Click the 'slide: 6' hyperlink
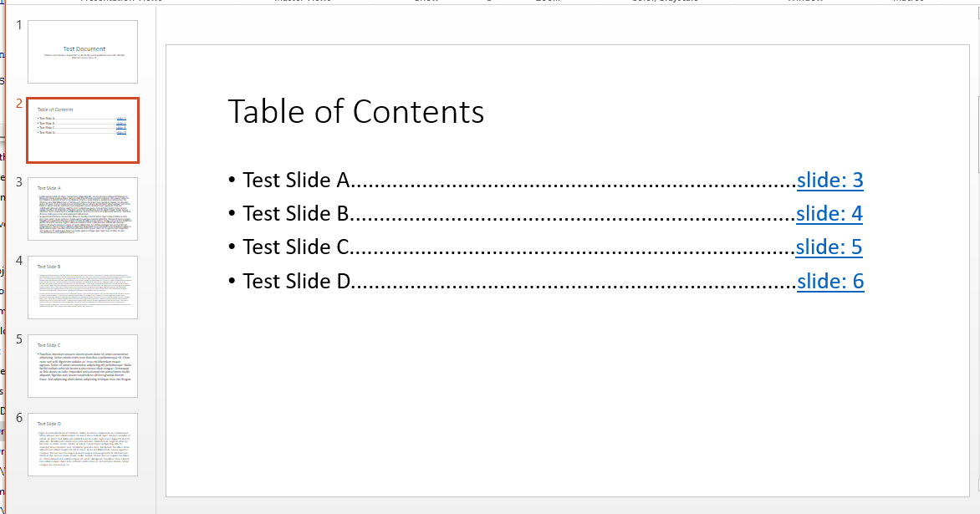980x514 pixels. pyautogui.click(x=829, y=281)
